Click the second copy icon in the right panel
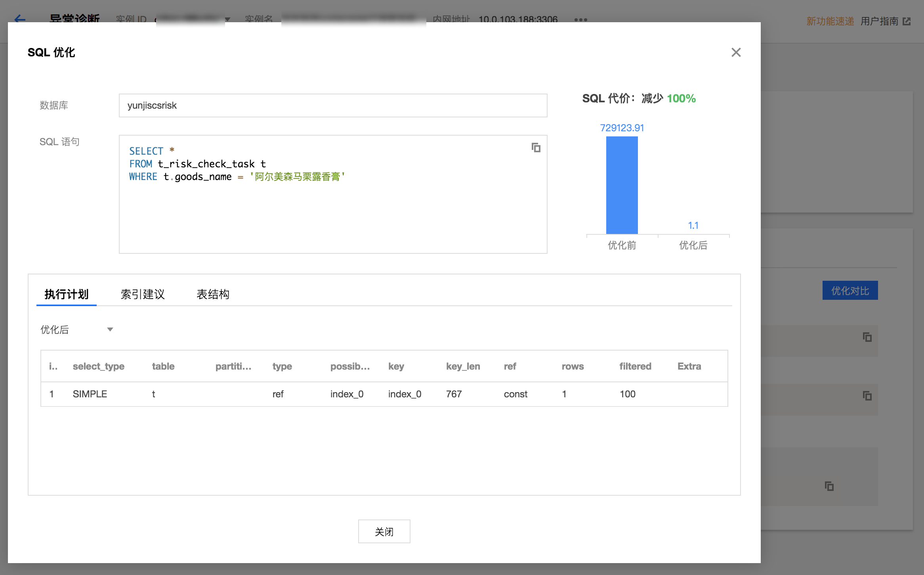Screen dimensions: 924x575 pyautogui.click(x=867, y=395)
